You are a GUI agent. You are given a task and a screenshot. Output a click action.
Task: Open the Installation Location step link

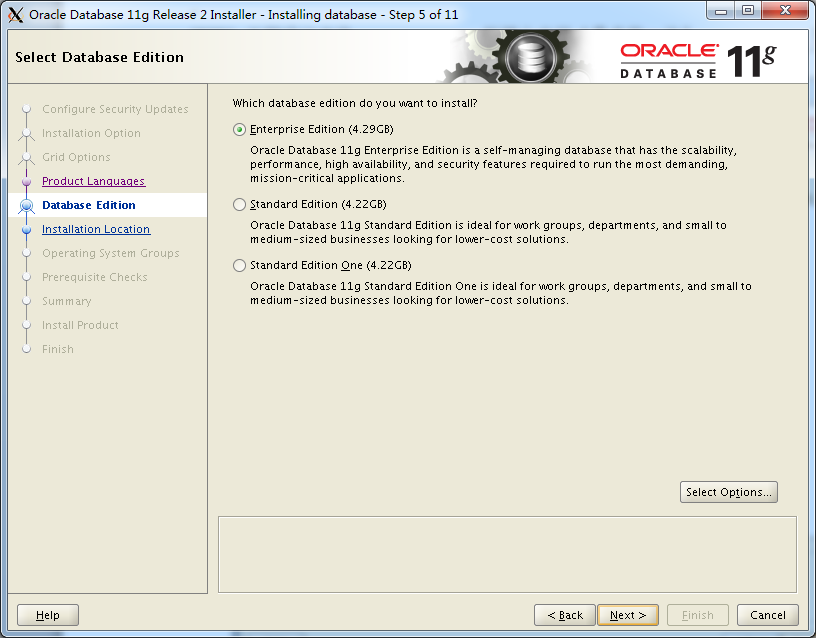click(96, 229)
